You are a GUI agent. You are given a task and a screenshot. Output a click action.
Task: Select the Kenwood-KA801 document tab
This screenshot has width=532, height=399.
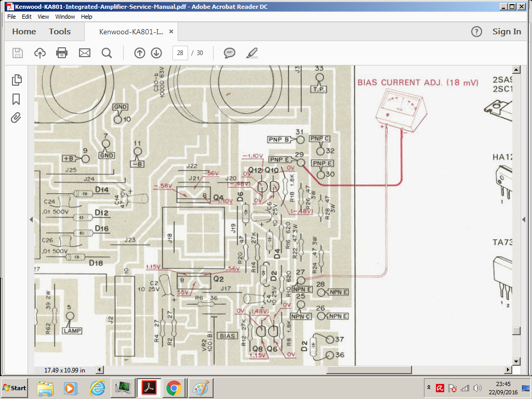coord(131,32)
